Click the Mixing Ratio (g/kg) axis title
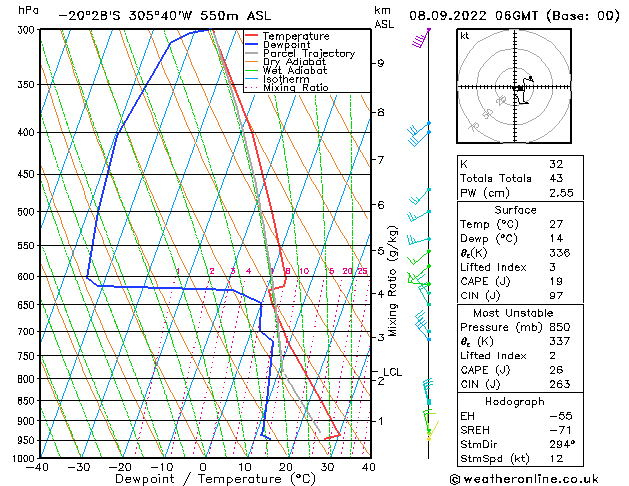The image size is (629, 486). click(x=392, y=281)
